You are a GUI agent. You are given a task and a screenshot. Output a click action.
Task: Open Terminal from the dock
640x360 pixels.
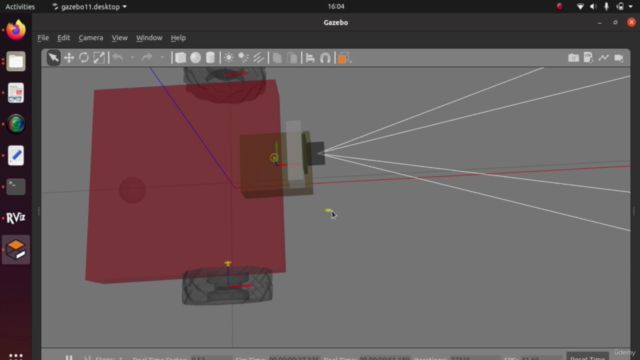pos(16,187)
